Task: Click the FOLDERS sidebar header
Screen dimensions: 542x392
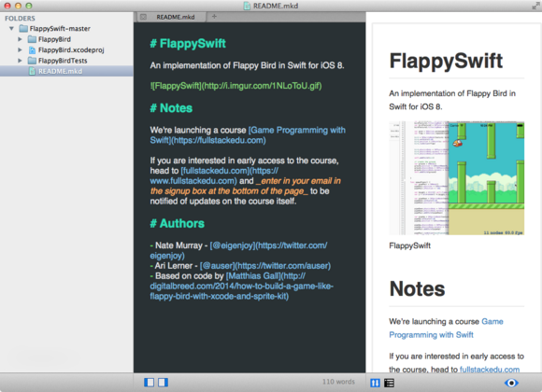Action: (20, 19)
